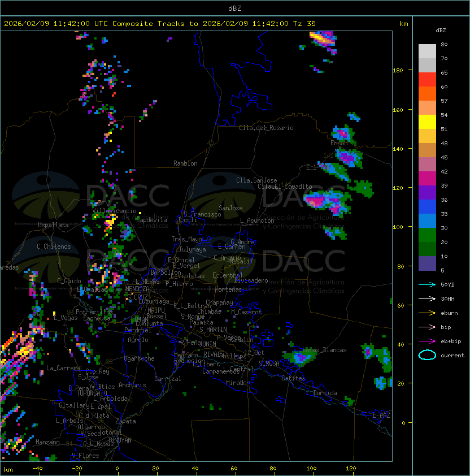Click the 'eb+bip' legend label
The height and width of the screenshot is (476, 470).
451,341
